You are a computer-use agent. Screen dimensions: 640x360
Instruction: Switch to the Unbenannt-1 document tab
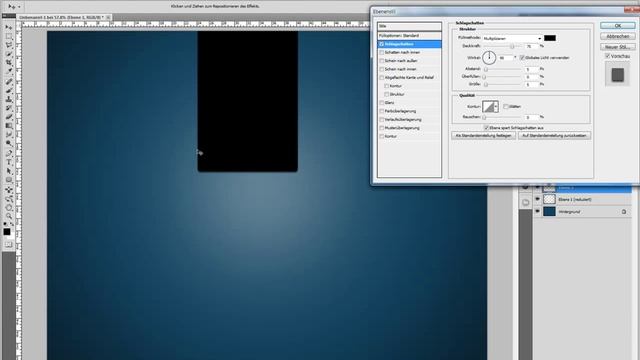pyautogui.click(x=65, y=18)
